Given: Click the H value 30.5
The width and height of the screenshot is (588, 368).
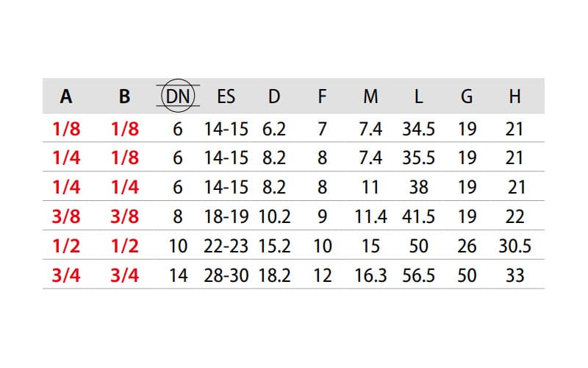Looking at the screenshot, I should (x=514, y=246).
